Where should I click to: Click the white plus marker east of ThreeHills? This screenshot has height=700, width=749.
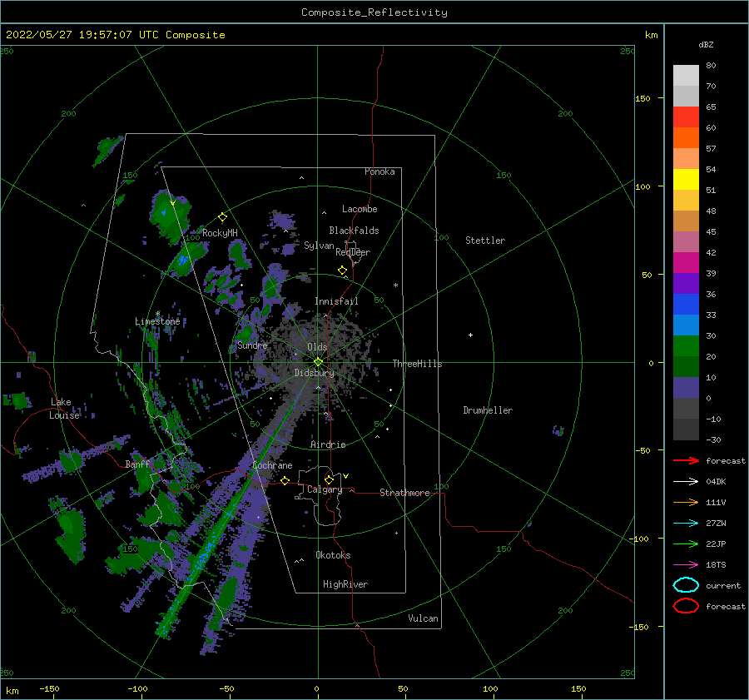coord(470,335)
